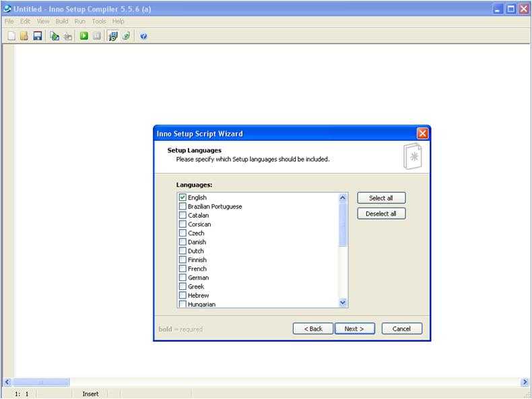Open the Run menu
The height and width of the screenshot is (399, 532).
coord(79,22)
